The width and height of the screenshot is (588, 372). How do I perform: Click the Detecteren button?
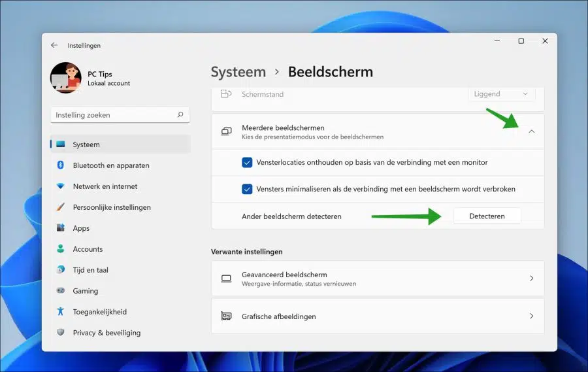point(487,216)
